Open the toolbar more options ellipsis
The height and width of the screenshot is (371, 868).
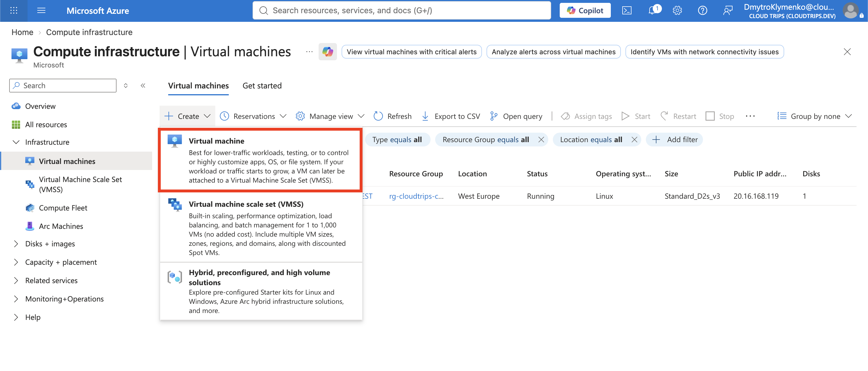click(x=750, y=116)
